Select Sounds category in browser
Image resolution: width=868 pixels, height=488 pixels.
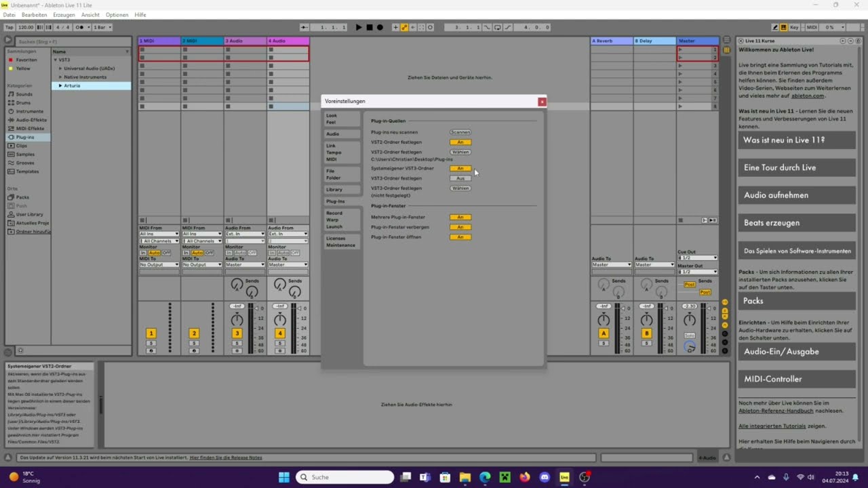[x=24, y=94]
